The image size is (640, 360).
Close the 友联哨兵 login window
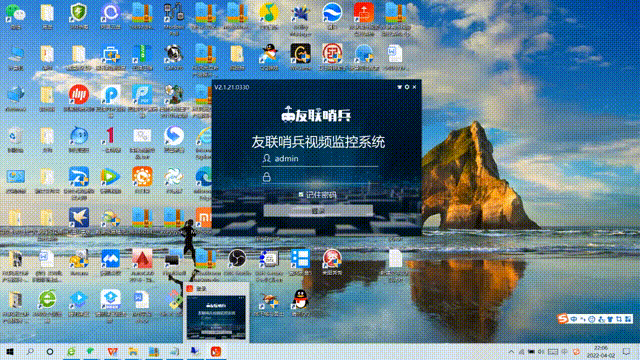[414, 87]
